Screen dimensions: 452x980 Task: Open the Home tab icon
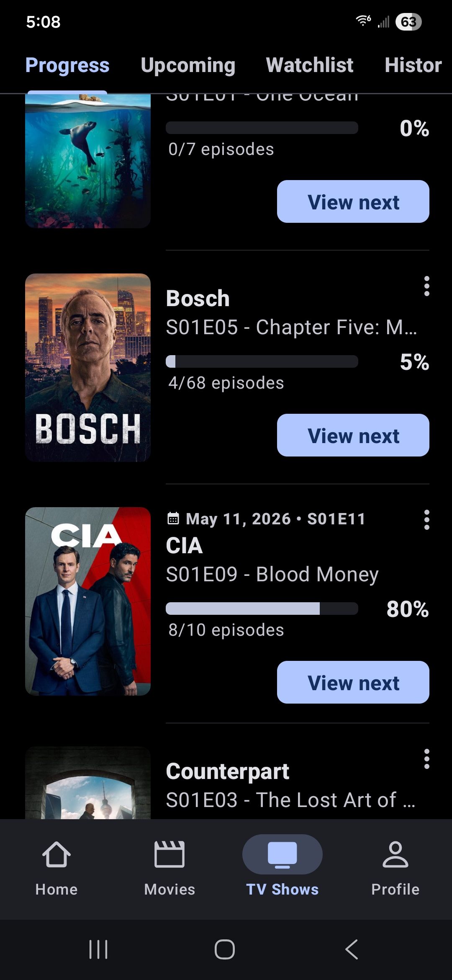point(56,854)
